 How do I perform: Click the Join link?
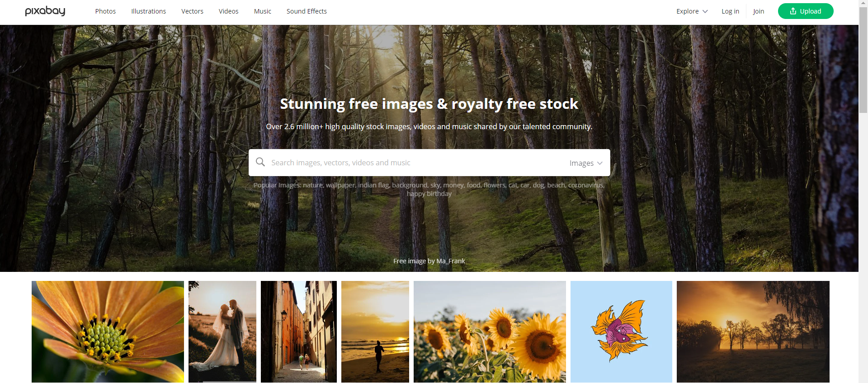(x=759, y=11)
